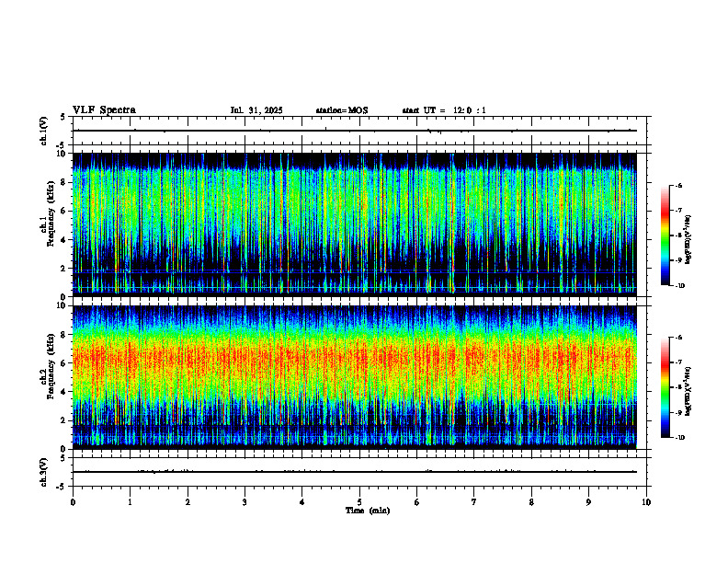The height and width of the screenshot is (563, 728).
Task: Click time axis tick label "3"
Action: point(245,502)
